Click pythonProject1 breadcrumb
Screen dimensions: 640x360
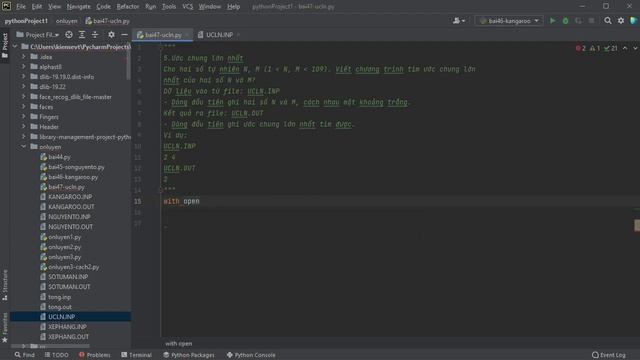point(26,21)
